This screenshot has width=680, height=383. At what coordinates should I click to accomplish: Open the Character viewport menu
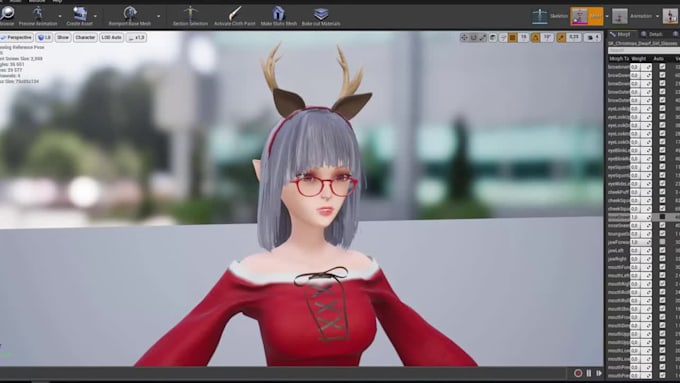click(x=85, y=38)
